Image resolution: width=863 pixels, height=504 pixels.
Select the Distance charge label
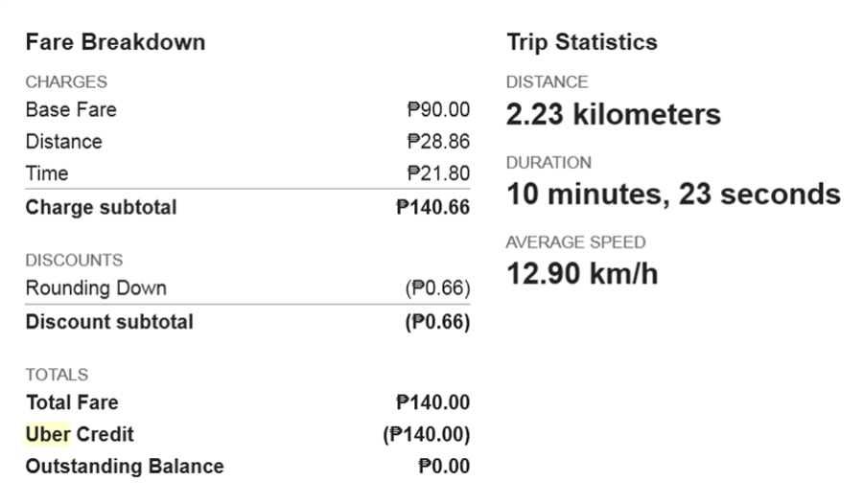(x=64, y=142)
